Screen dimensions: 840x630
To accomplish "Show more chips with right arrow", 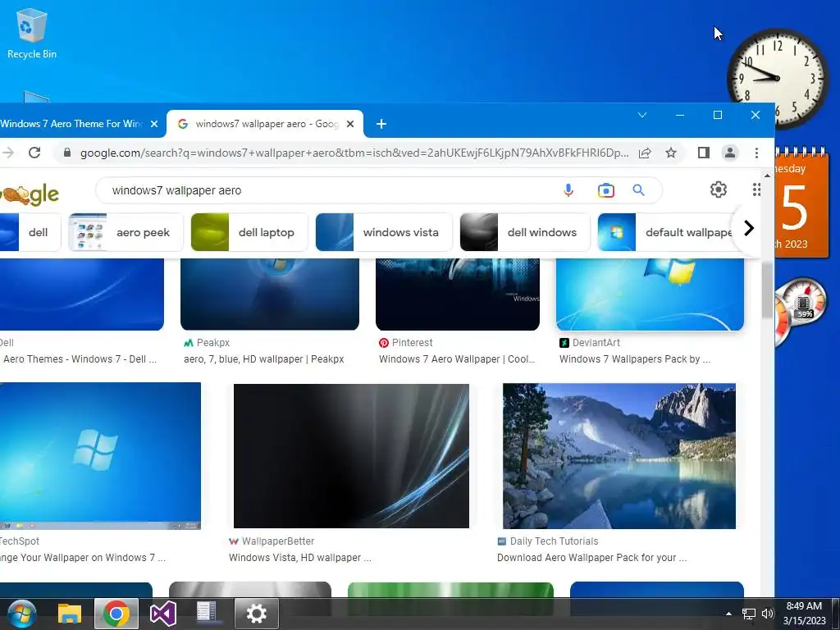I will point(749,228).
